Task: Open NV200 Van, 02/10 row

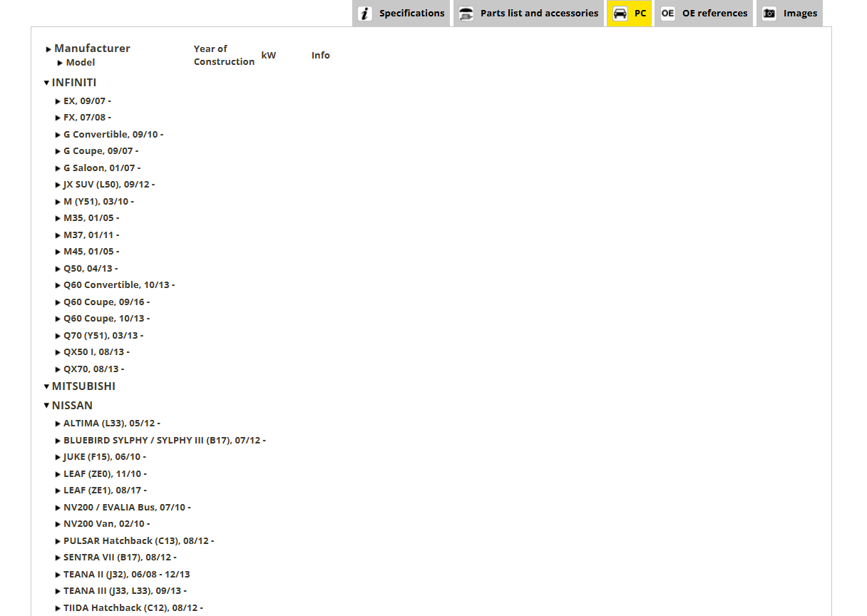Action: (x=107, y=523)
